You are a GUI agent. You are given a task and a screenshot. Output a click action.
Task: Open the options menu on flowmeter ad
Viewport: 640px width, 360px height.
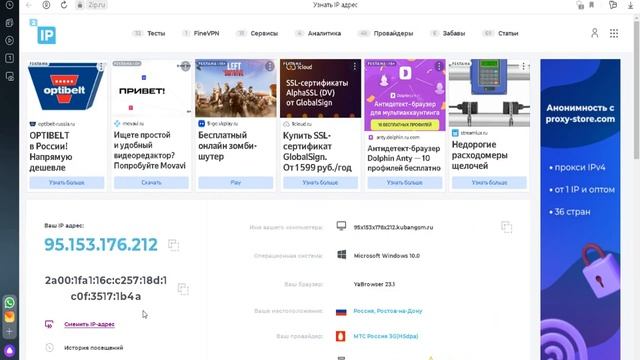pos(523,66)
